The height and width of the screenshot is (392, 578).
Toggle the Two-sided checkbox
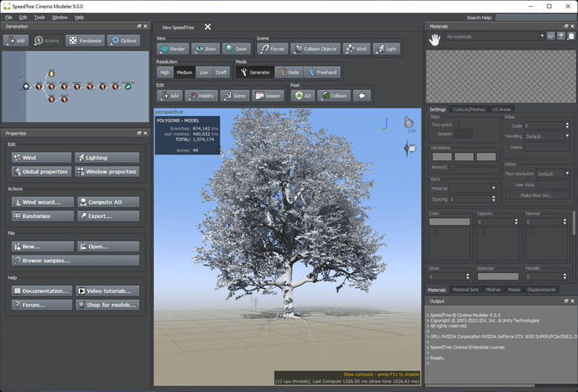pos(457,124)
